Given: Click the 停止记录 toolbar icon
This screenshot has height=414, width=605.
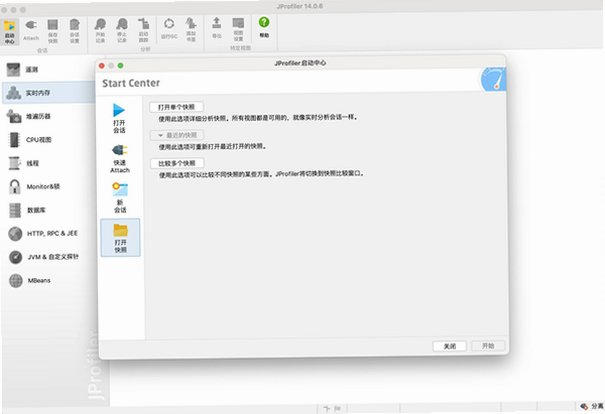Looking at the screenshot, I should [x=122, y=30].
